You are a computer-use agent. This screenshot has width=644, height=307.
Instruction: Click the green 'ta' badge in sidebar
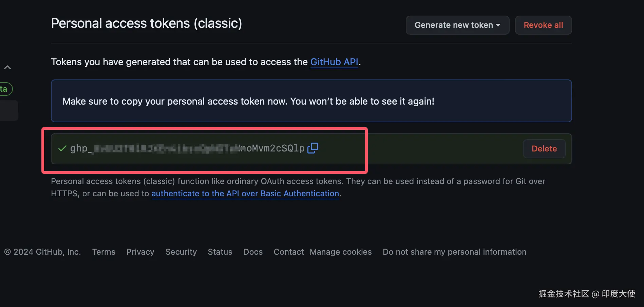click(x=5, y=89)
